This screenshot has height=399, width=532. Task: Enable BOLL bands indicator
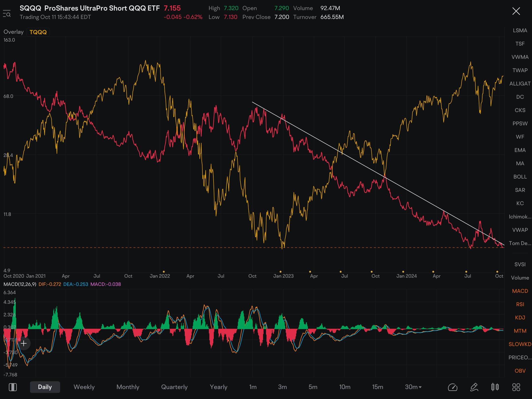tap(520, 177)
